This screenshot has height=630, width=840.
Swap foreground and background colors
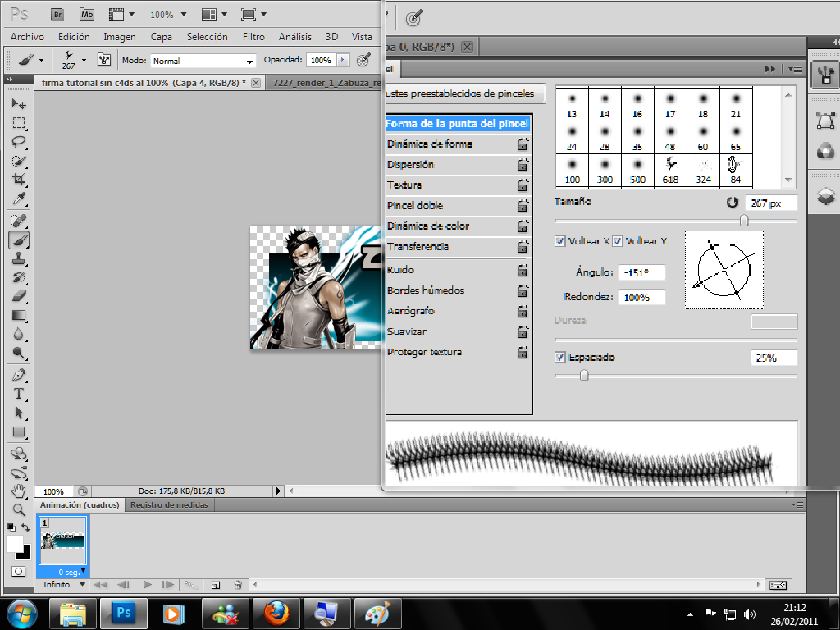25,527
